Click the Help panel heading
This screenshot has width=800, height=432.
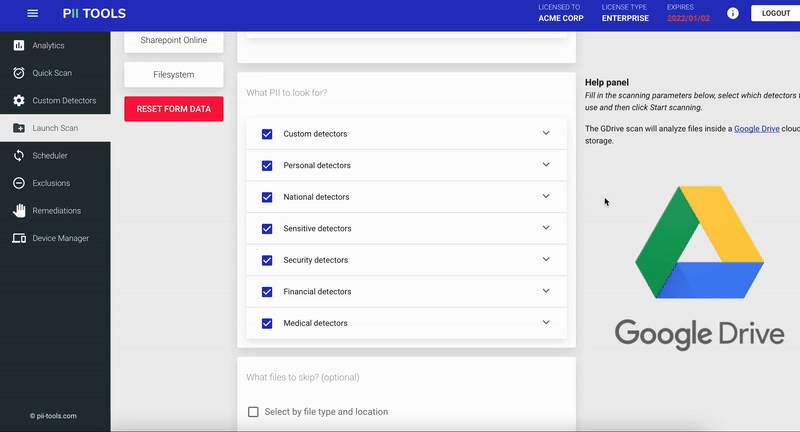[x=607, y=82]
